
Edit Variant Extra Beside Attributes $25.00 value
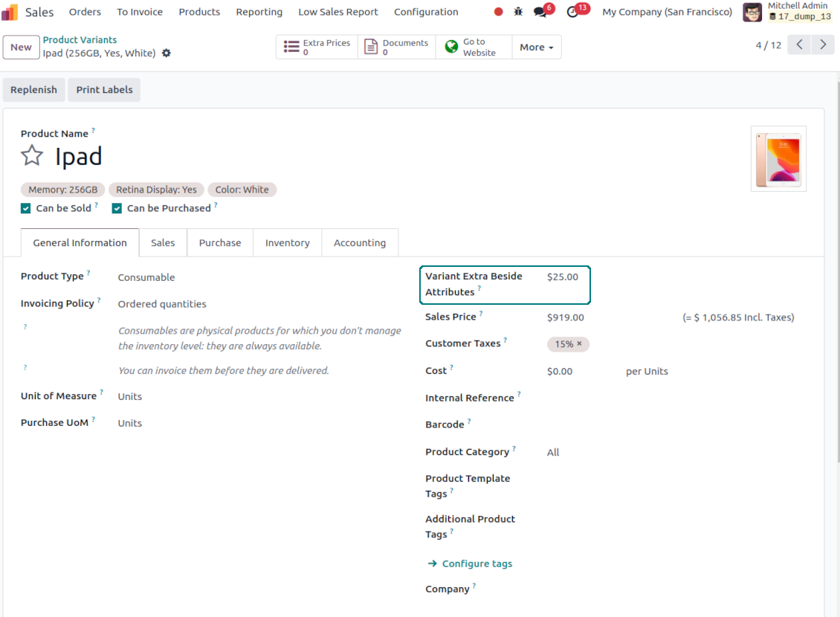tap(563, 277)
